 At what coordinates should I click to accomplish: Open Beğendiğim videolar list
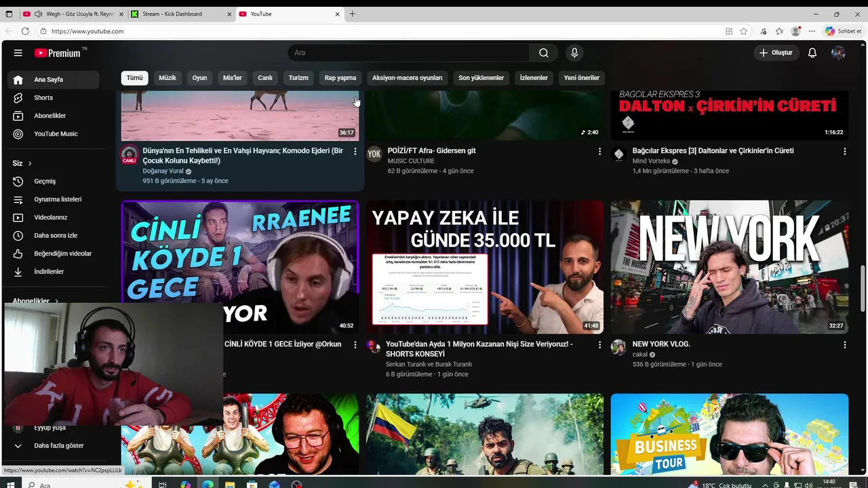[54, 253]
